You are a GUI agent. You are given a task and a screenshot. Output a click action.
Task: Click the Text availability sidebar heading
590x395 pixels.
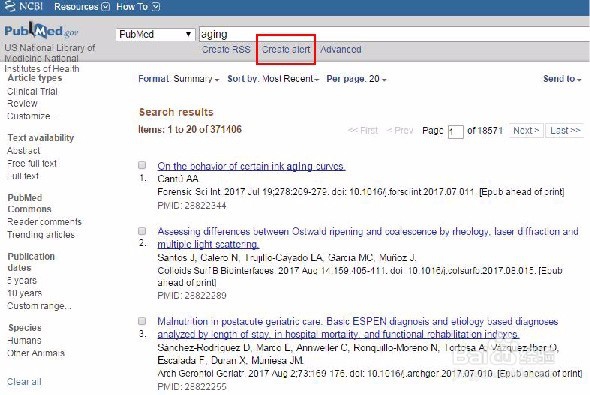[x=41, y=138]
